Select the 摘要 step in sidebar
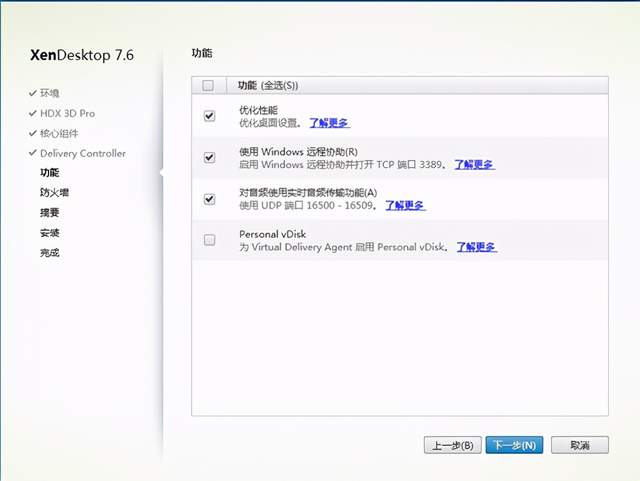The image size is (640, 481). [49, 213]
